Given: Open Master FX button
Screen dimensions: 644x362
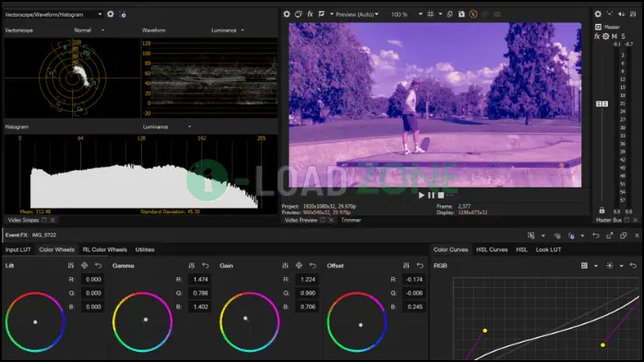Looking at the screenshot, I should coord(597,36).
